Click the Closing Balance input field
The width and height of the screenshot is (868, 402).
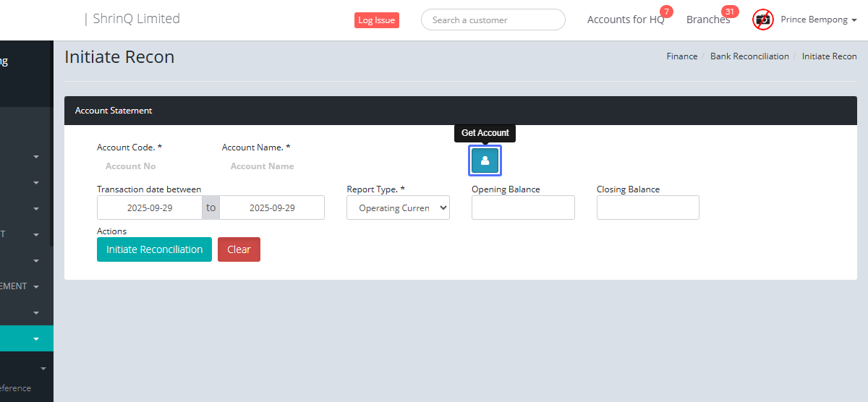click(x=647, y=208)
